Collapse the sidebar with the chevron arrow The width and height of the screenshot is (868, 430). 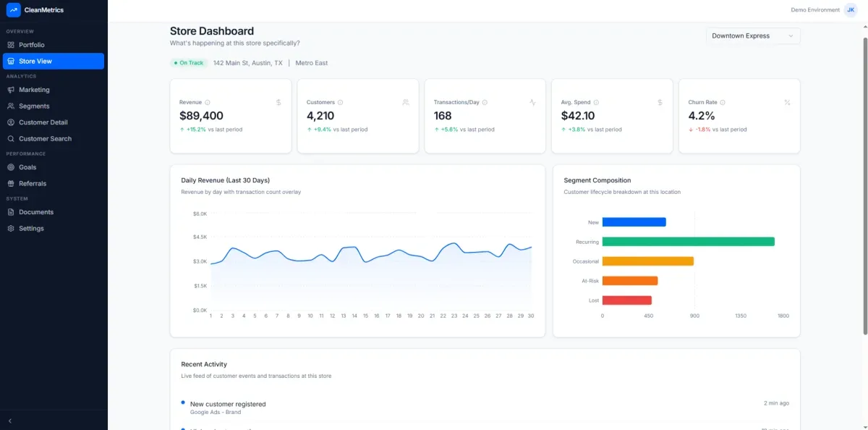coord(10,421)
